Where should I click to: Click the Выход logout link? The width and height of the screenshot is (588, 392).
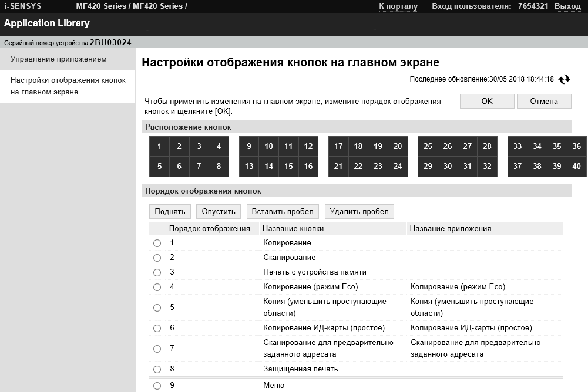567,6
